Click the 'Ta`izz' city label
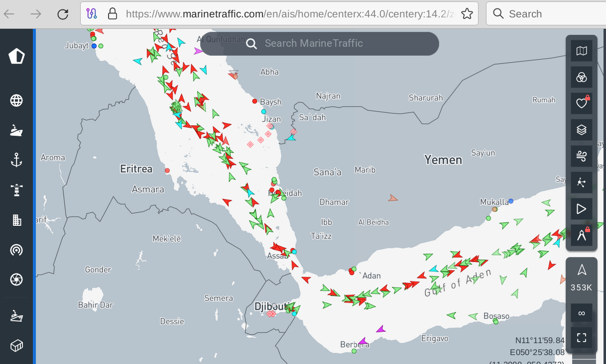 [x=321, y=236]
